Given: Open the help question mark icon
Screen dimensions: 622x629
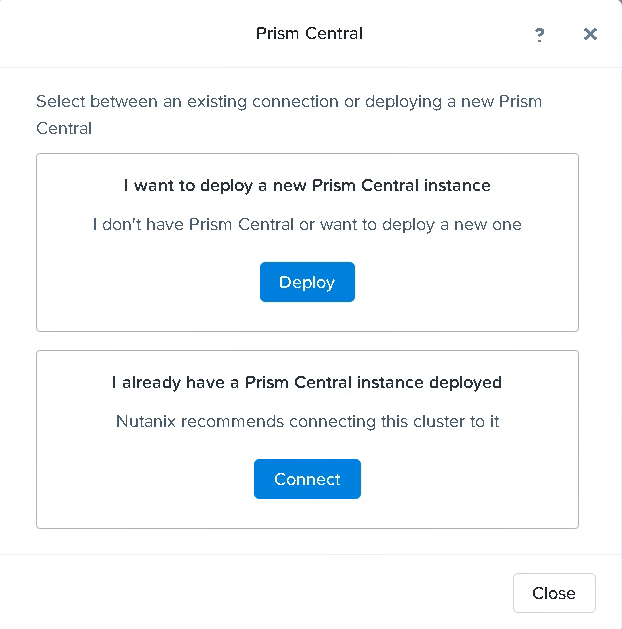Looking at the screenshot, I should tap(540, 34).
